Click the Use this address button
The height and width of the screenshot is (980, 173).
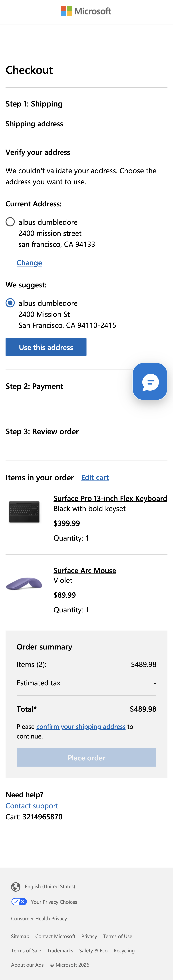pos(46,347)
